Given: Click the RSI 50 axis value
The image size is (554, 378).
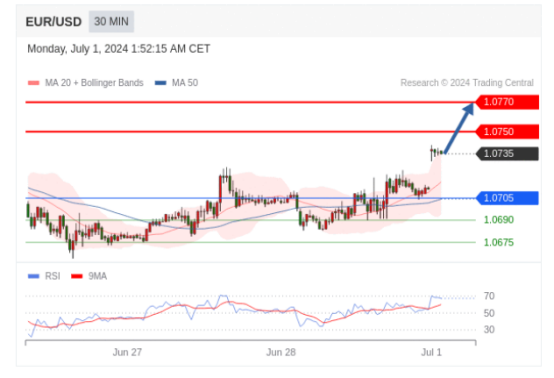Looking at the screenshot, I should (x=489, y=313).
